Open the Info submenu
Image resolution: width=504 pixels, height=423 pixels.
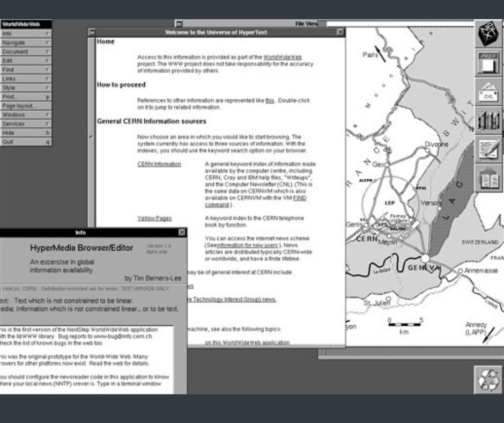pos(26,33)
